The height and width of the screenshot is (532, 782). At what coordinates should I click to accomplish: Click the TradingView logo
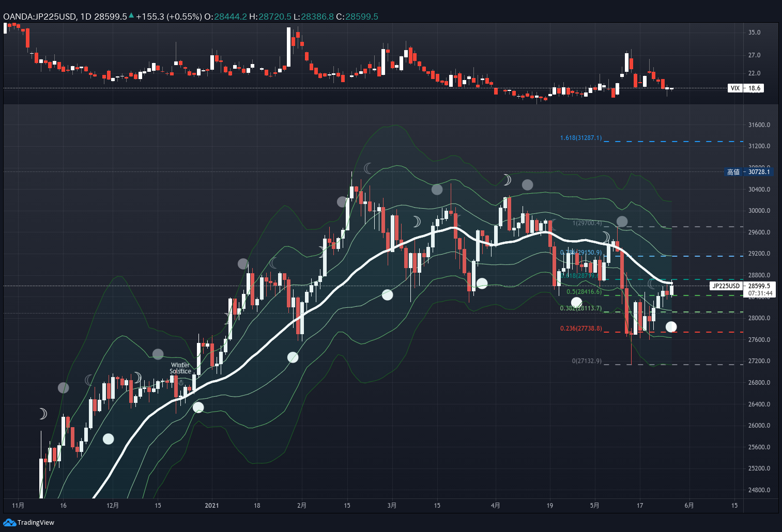pos(28,522)
